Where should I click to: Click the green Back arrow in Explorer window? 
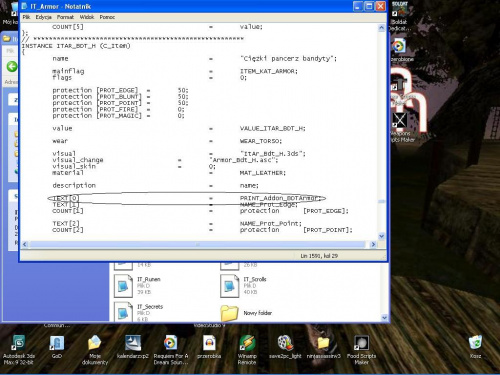coord(12,67)
